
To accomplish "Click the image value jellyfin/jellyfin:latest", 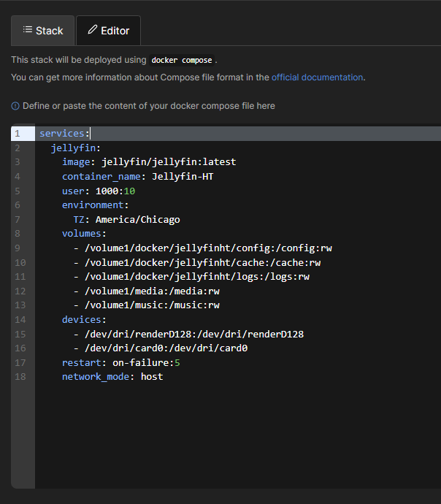I will 169,162.
